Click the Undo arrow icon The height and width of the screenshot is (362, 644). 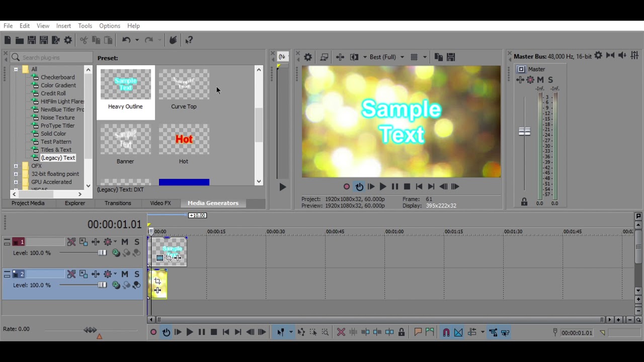pyautogui.click(x=126, y=40)
